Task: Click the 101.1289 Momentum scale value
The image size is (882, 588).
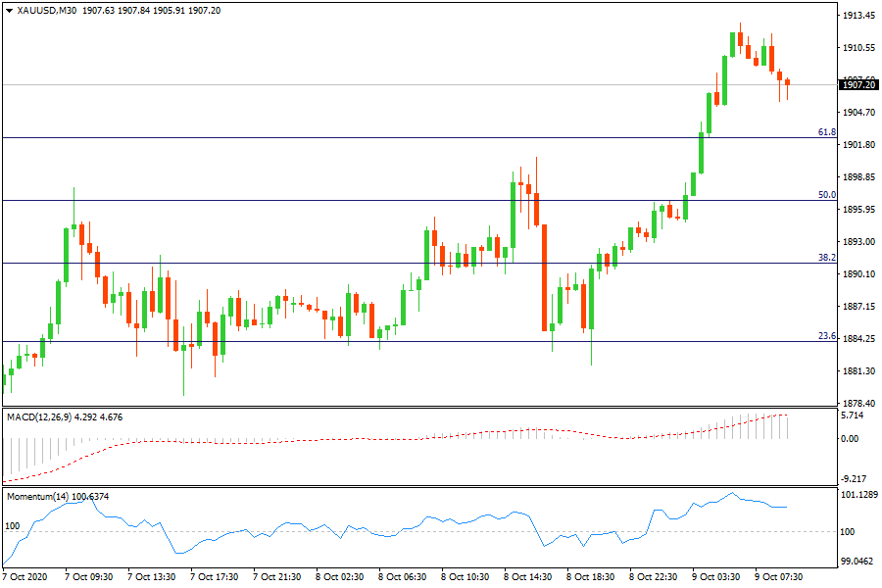Action: pyautogui.click(x=859, y=495)
